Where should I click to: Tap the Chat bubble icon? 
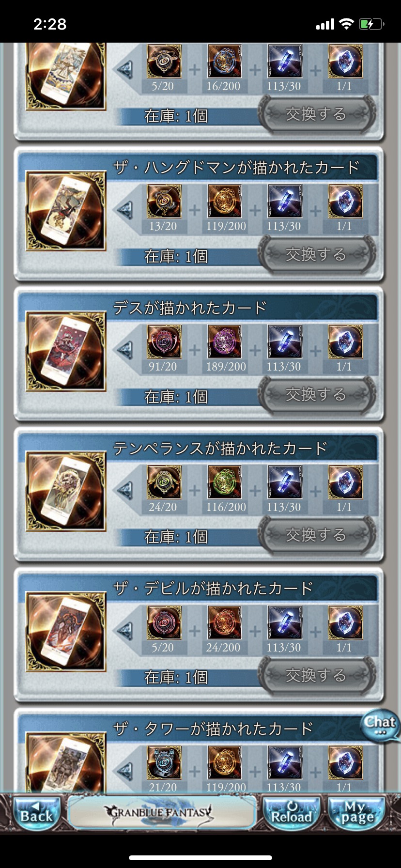click(x=381, y=726)
